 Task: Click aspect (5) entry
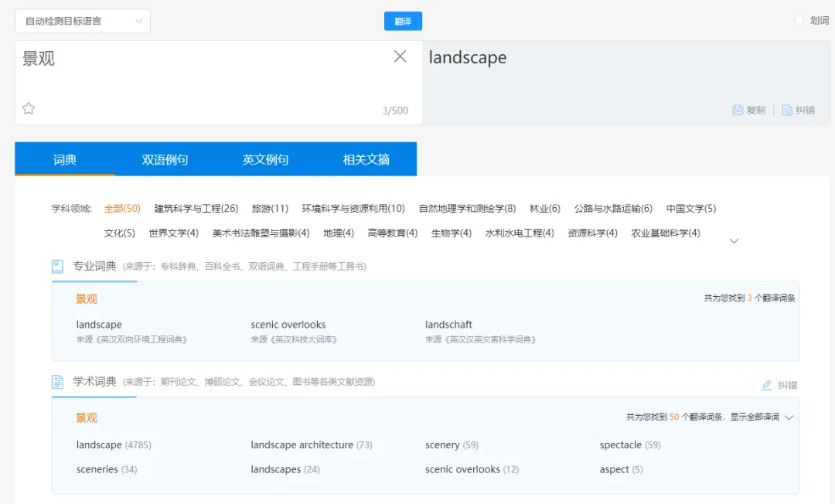(621, 469)
